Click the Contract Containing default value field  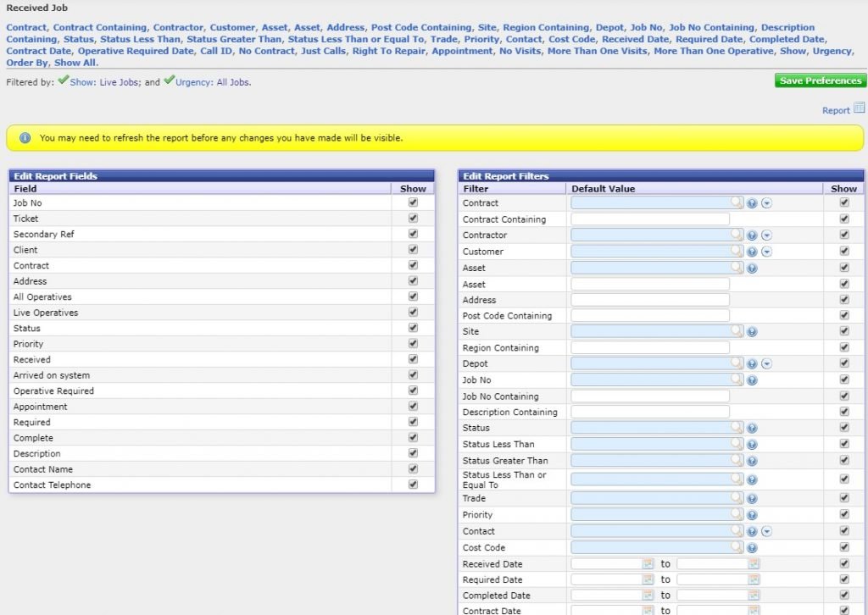click(650, 219)
